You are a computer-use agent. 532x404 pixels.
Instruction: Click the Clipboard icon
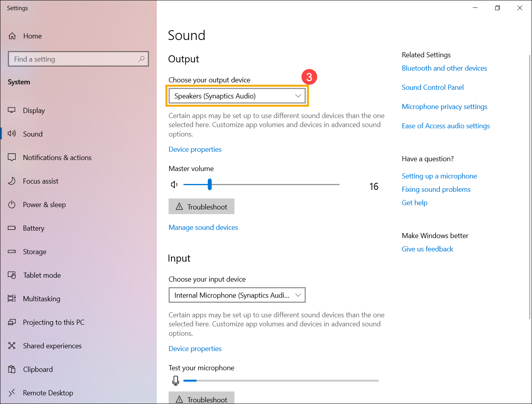point(12,369)
